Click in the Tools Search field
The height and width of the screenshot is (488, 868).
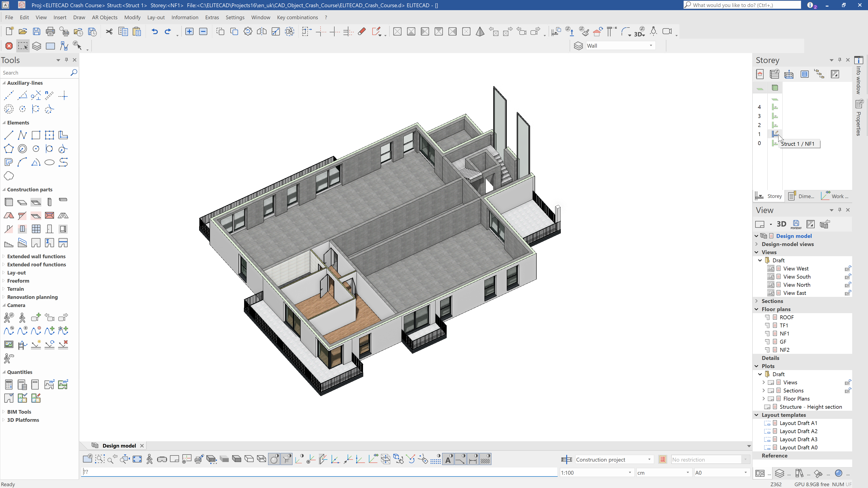[x=35, y=72]
